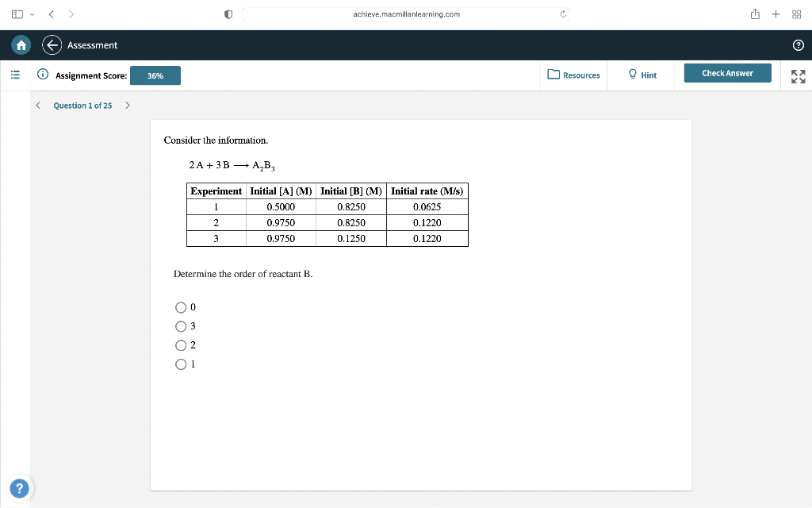Screen dimensions: 812x508
Task: Click the info icon next to Assignment Score
Action: (41, 75)
